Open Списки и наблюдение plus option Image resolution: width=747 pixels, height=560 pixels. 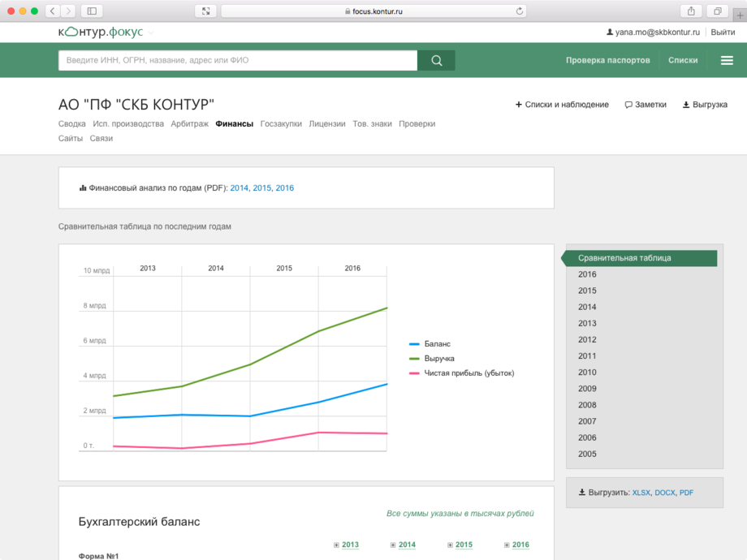(x=562, y=105)
